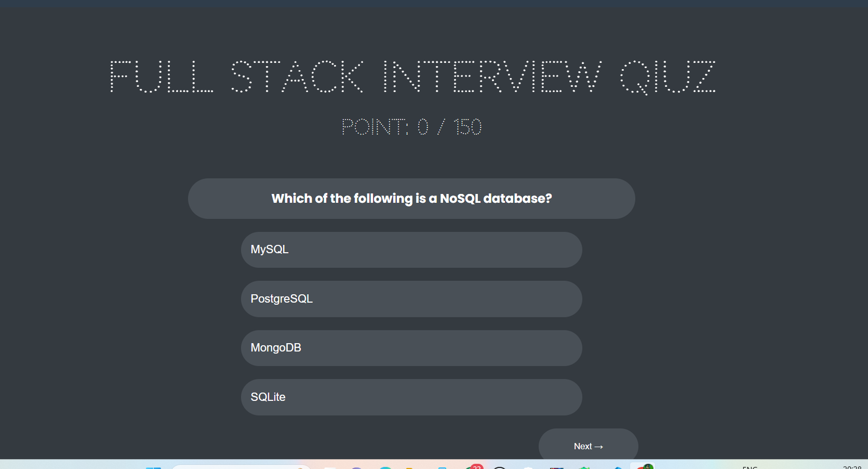Launch the teal circular app on taskbar

point(384,467)
